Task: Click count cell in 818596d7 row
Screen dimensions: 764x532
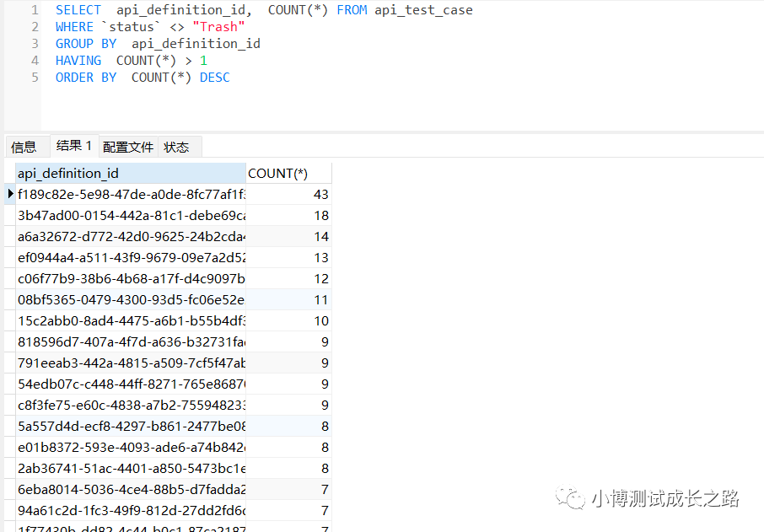Action: (288, 342)
